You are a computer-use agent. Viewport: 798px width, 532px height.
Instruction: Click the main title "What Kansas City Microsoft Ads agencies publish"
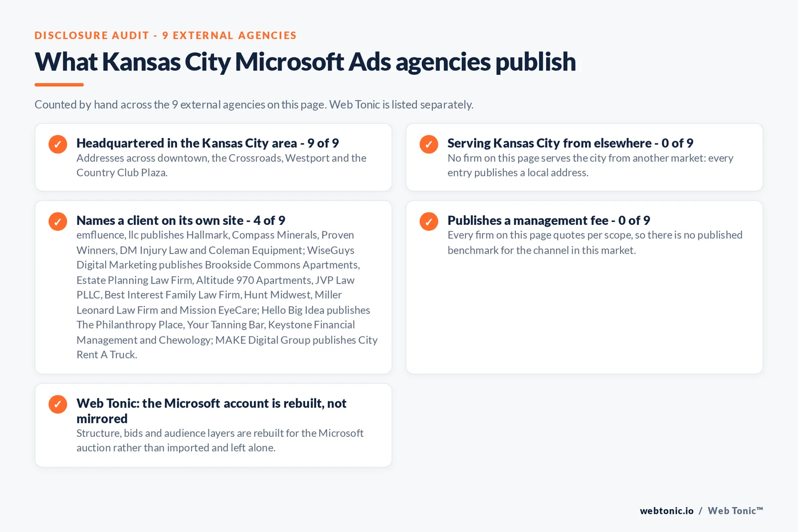[x=305, y=62]
